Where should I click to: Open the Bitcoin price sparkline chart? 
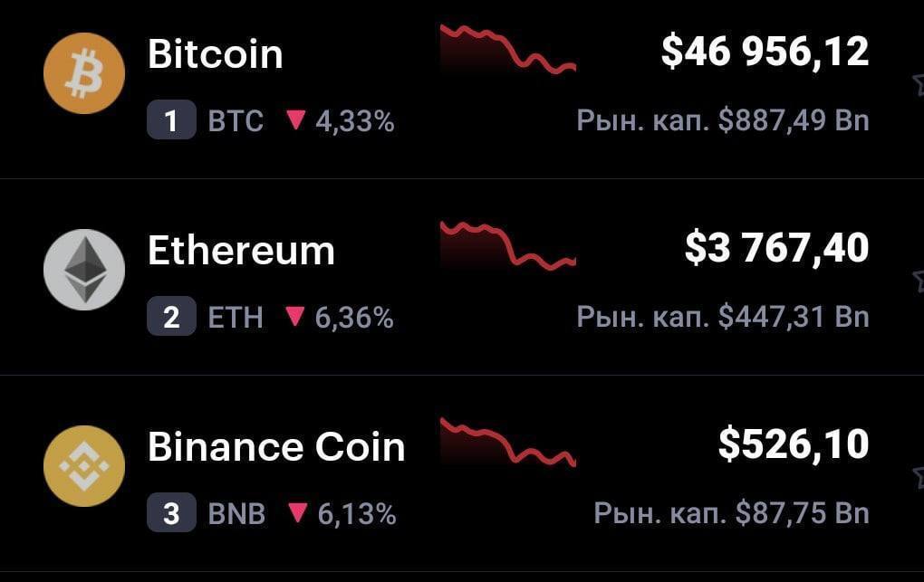[x=507, y=50]
